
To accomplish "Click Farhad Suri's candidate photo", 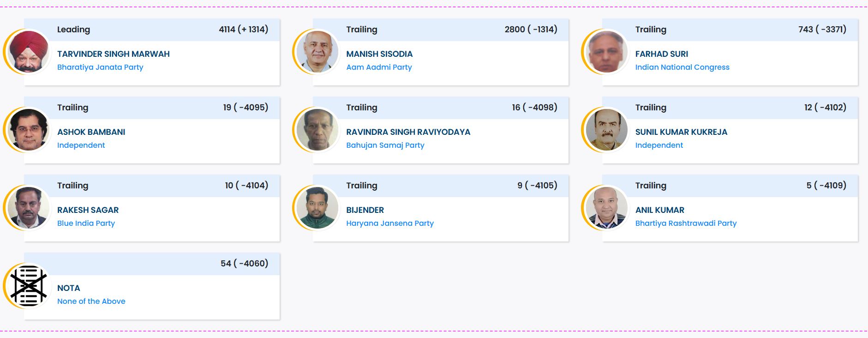I will (x=606, y=52).
